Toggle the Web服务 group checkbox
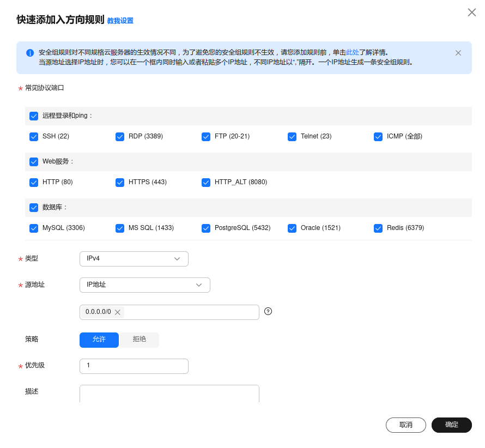The height and width of the screenshot is (448, 485). (x=34, y=161)
